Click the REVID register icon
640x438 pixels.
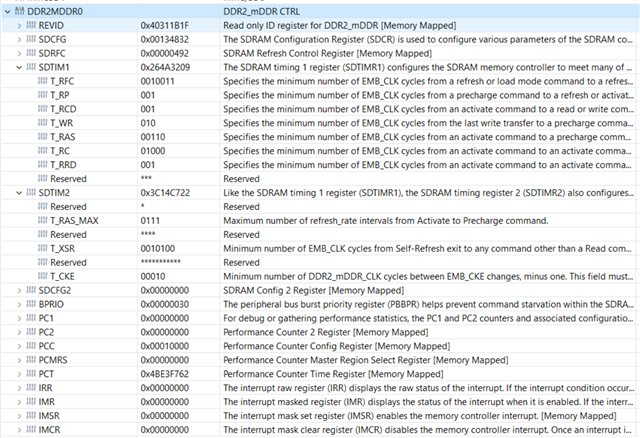31,25
